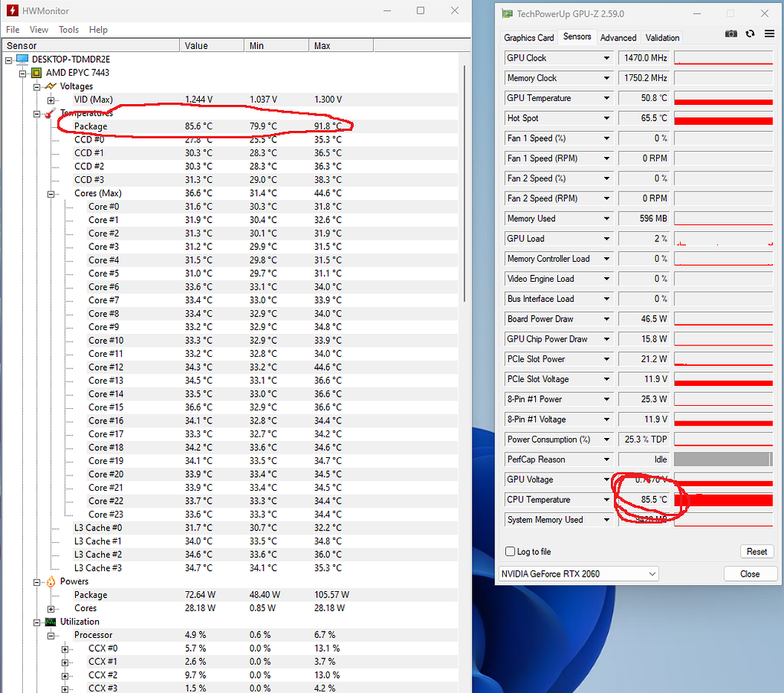Select the DESKTOP-TDMDR2E computer icon
The image size is (784, 693).
point(21,58)
